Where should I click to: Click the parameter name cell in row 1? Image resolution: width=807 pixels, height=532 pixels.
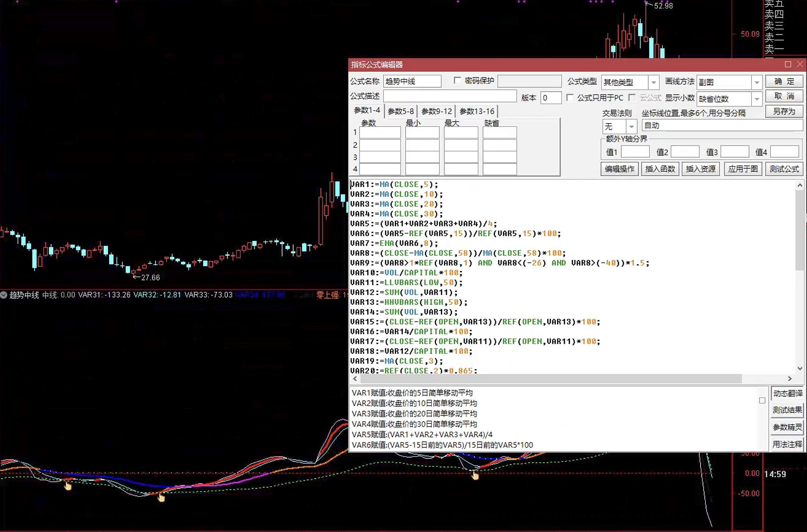[x=380, y=132]
